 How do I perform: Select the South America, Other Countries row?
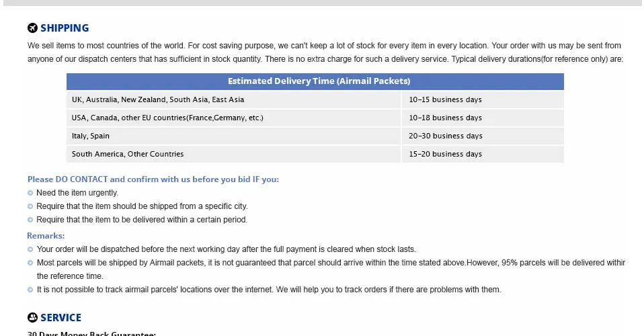click(x=315, y=154)
